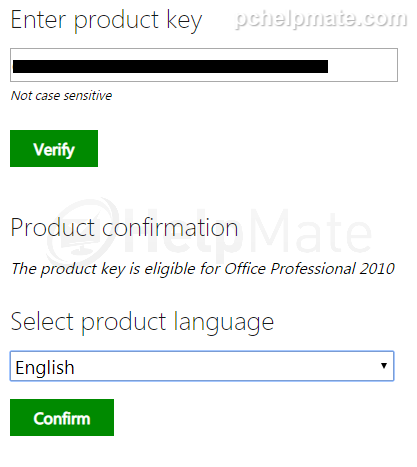This screenshot has width=417, height=467.
Task: Click the language selector's down arrow
Action: [x=384, y=366]
